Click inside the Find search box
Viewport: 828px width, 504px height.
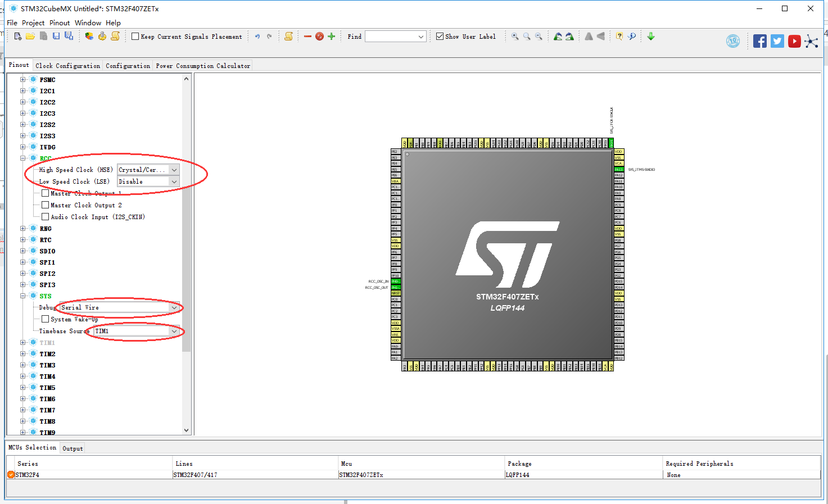coord(392,36)
